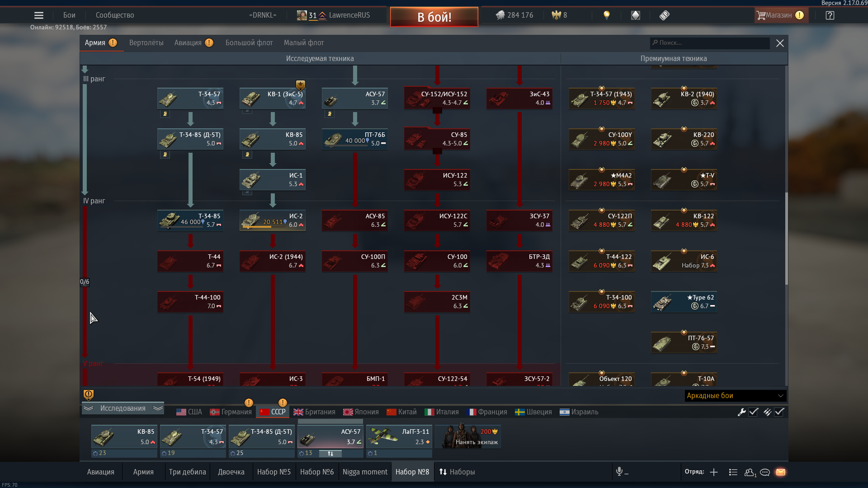Image resolution: width=868 pixels, height=488 pixels.
Task: Click the rank progress arrow beside III ранг
Action: point(85,139)
